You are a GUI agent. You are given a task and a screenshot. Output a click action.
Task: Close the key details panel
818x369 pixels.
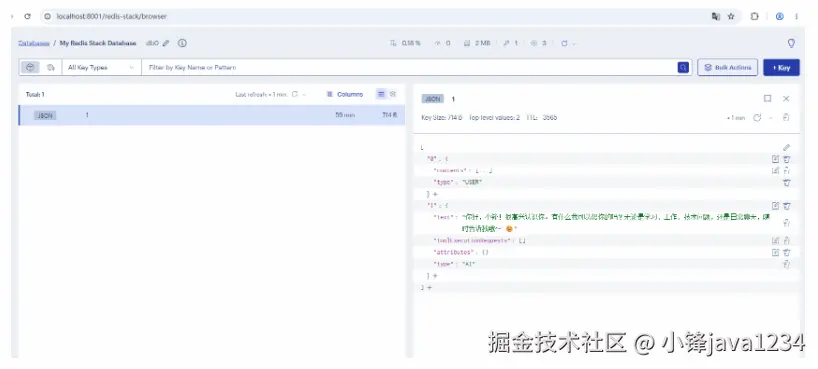[786, 99]
